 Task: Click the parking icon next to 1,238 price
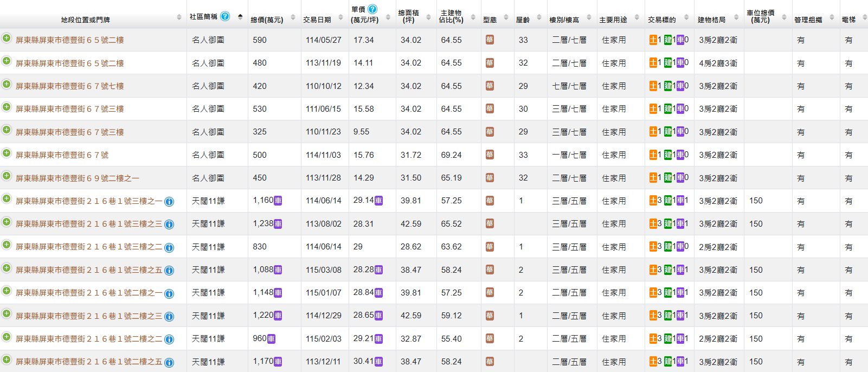pos(278,223)
